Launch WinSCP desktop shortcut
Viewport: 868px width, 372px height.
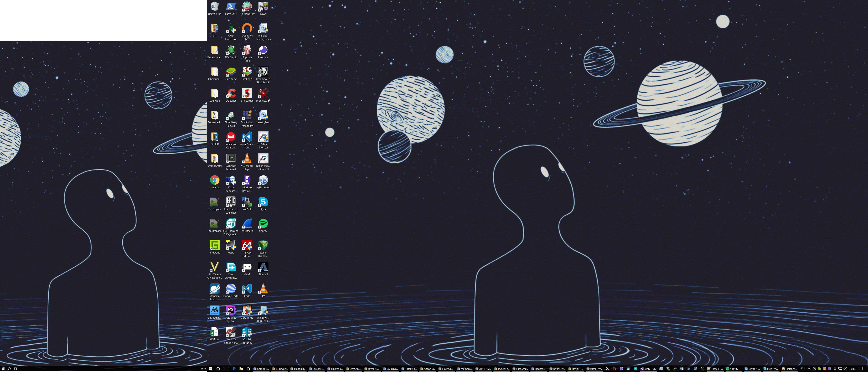[x=247, y=204]
